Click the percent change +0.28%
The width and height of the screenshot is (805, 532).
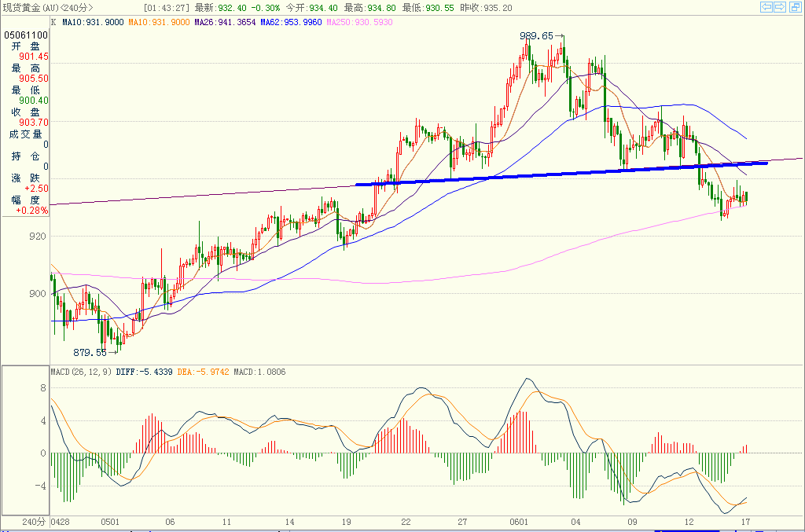[31, 211]
